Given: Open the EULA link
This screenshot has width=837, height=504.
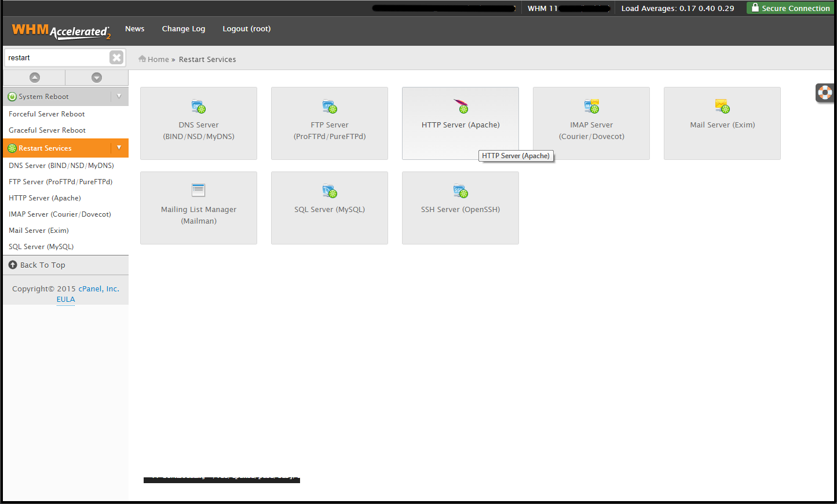Looking at the screenshot, I should tap(66, 300).
